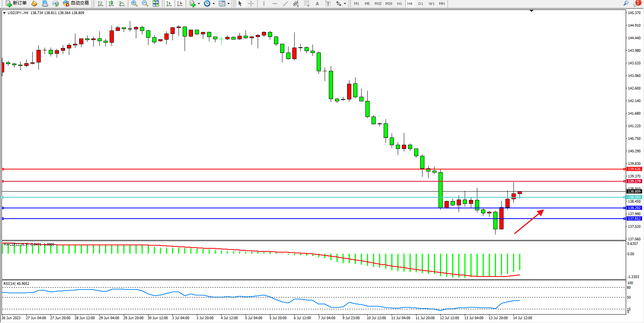
Task: Tile chart windows with grid icon
Action: (156, 3)
